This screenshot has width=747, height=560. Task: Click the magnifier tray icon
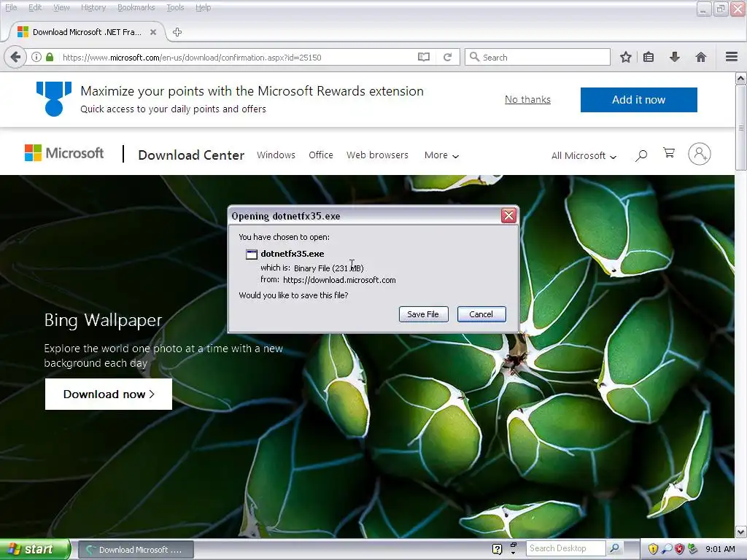tap(667, 549)
